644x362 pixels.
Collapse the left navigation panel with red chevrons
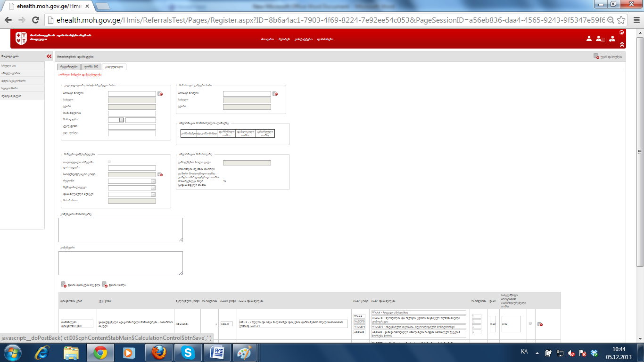pyautogui.click(x=49, y=56)
